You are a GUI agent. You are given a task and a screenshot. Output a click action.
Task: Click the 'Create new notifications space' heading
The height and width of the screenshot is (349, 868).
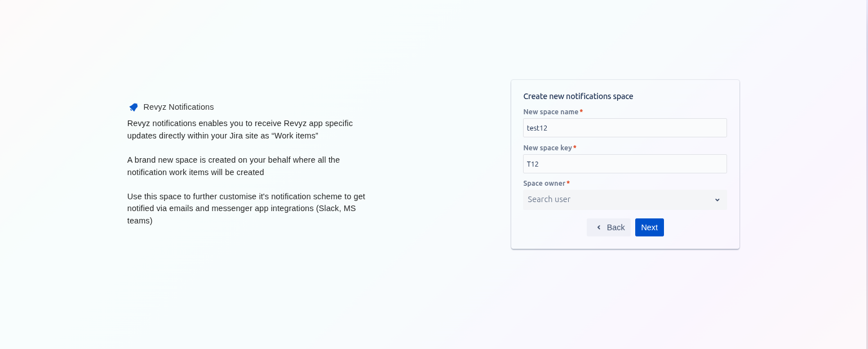578,96
